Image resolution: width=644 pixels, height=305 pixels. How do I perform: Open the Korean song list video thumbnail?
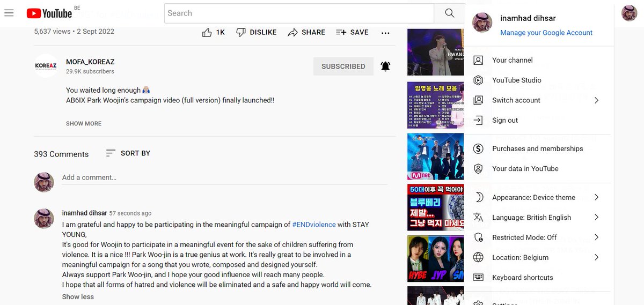coord(435,105)
